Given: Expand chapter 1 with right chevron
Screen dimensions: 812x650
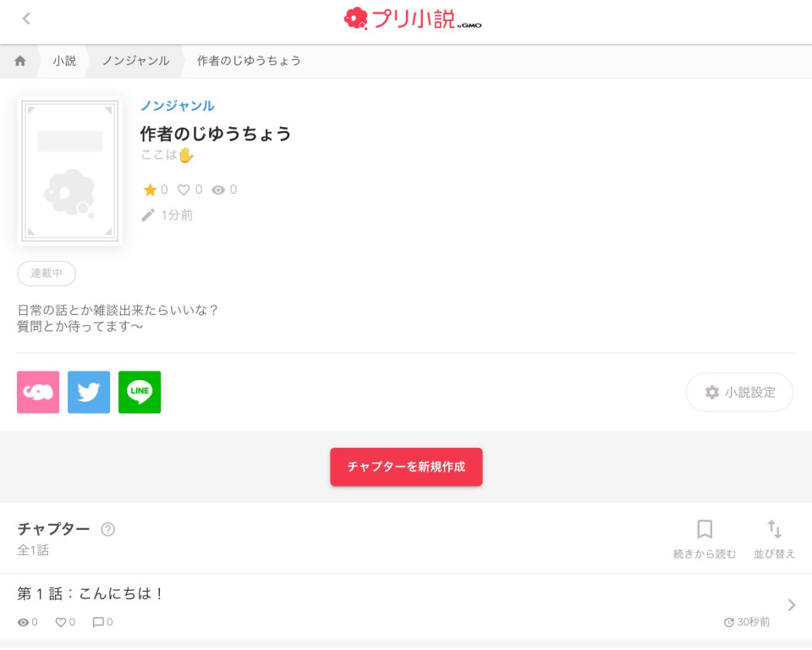Looking at the screenshot, I should pos(792,605).
